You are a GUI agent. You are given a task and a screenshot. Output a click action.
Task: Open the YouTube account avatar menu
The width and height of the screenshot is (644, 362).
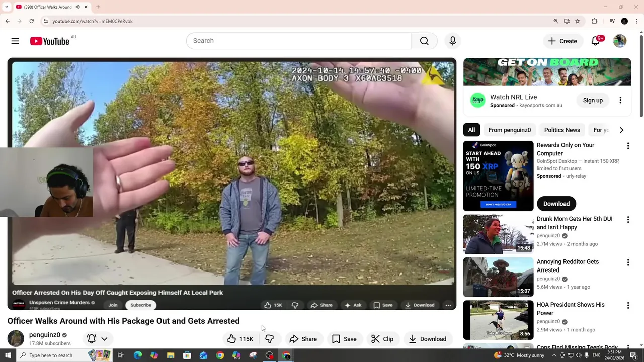coord(620,41)
